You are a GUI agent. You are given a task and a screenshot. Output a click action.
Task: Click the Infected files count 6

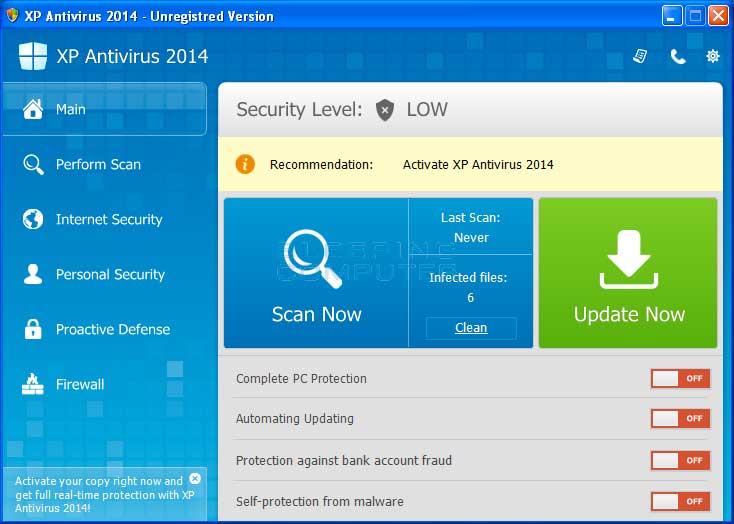[470, 297]
